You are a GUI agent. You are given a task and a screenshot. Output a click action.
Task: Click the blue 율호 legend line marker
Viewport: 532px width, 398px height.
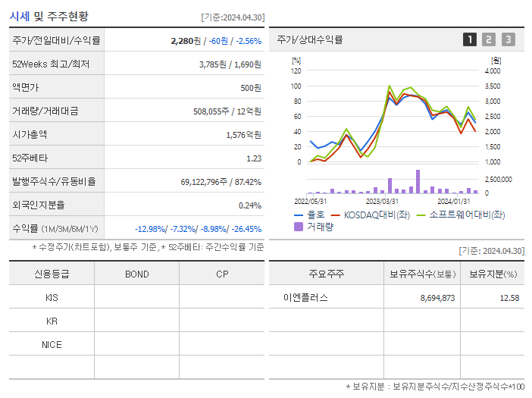(299, 215)
